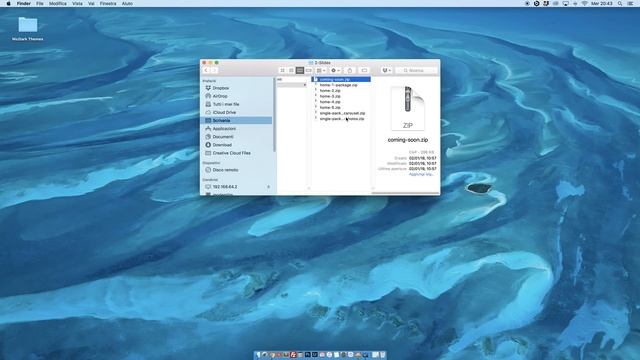Select the column view button

click(x=300, y=71)
